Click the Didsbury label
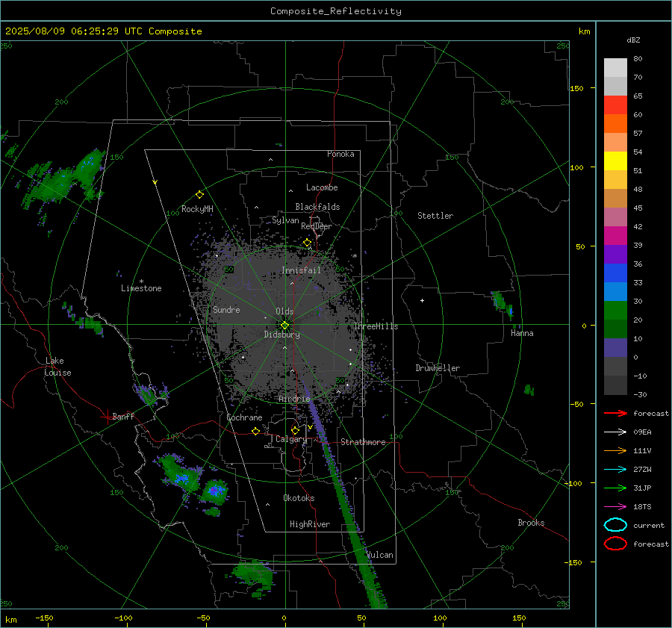This screenshot has width=672, height=628. click(x=281, y=335)
